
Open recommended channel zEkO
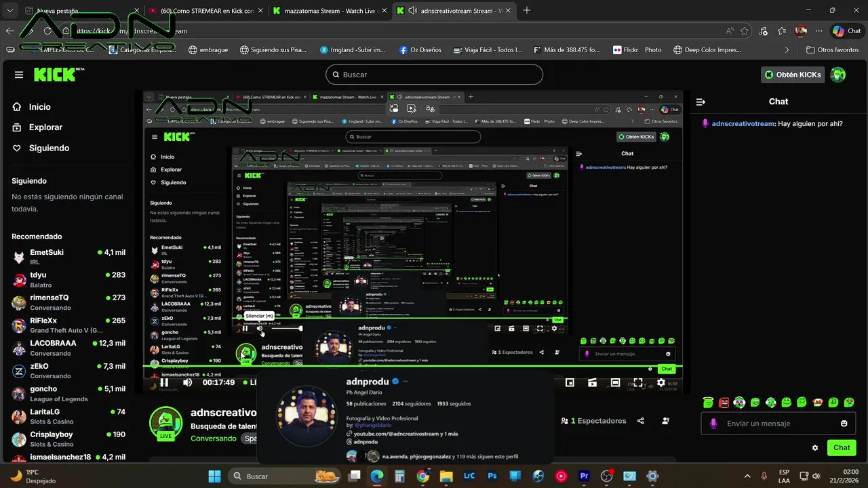(68, 371)
